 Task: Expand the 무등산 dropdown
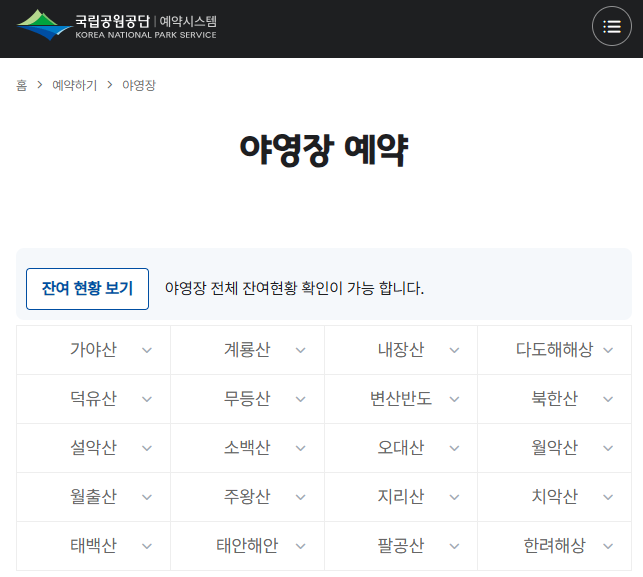[247, 399]
